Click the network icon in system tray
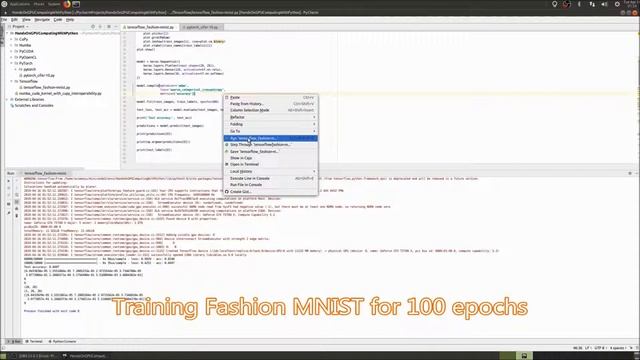Screen dimensions: 640x360 point(592,4)
